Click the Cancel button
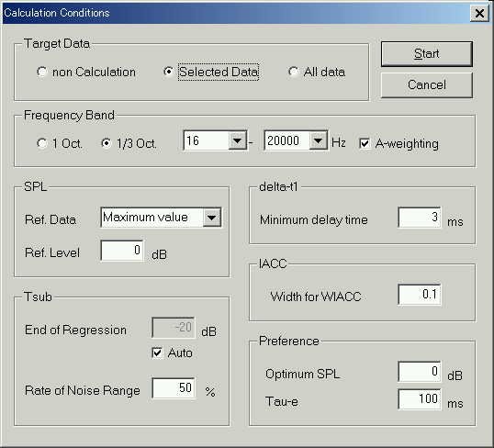This screenshot has height=448, width=494. click(427, 84)
